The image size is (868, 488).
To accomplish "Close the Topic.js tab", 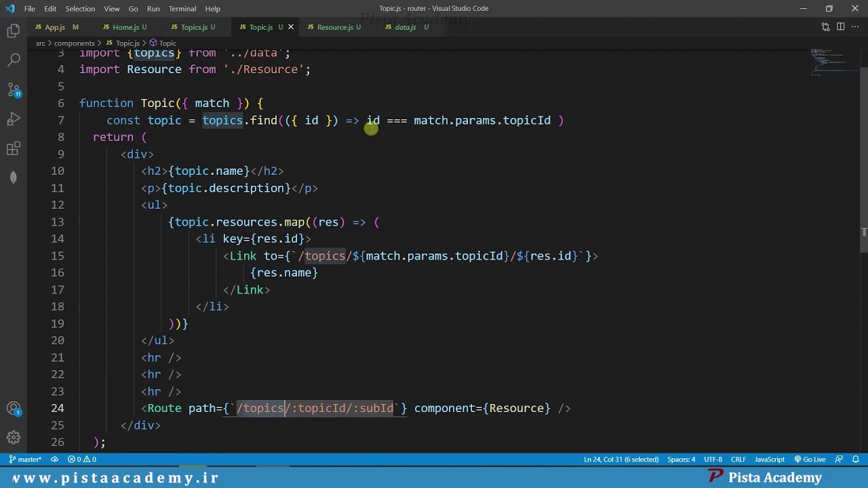I will click(x=291, y=27).
